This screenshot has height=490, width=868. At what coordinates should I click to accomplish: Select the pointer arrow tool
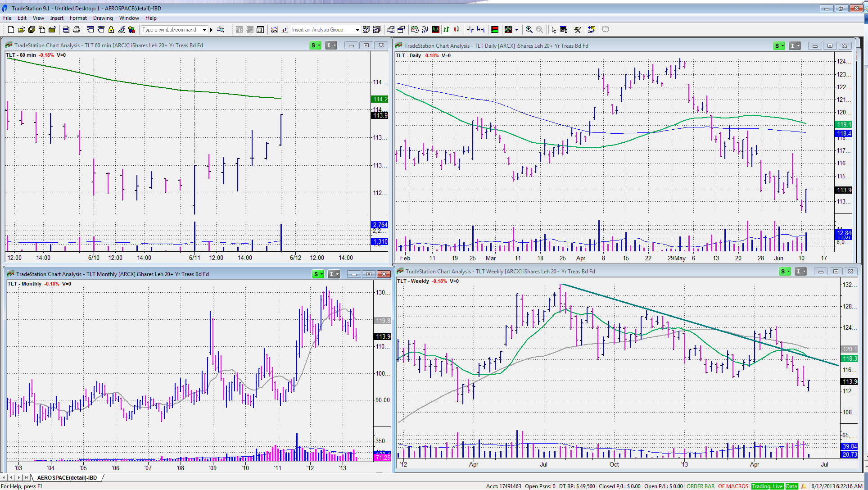tap(553, 29)
